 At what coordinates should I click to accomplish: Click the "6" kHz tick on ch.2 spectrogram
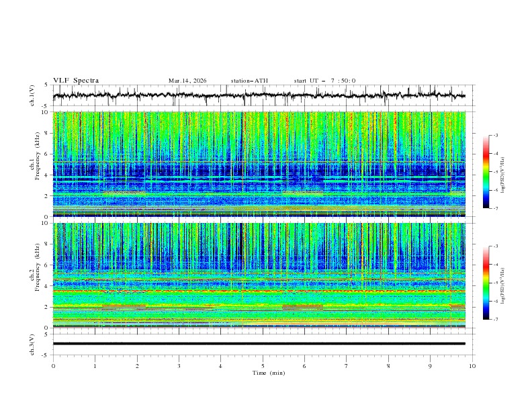(47, 265)
